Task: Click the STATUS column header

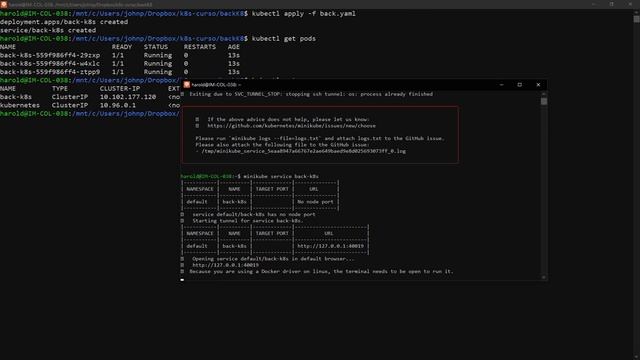Action: coord(156,47)
